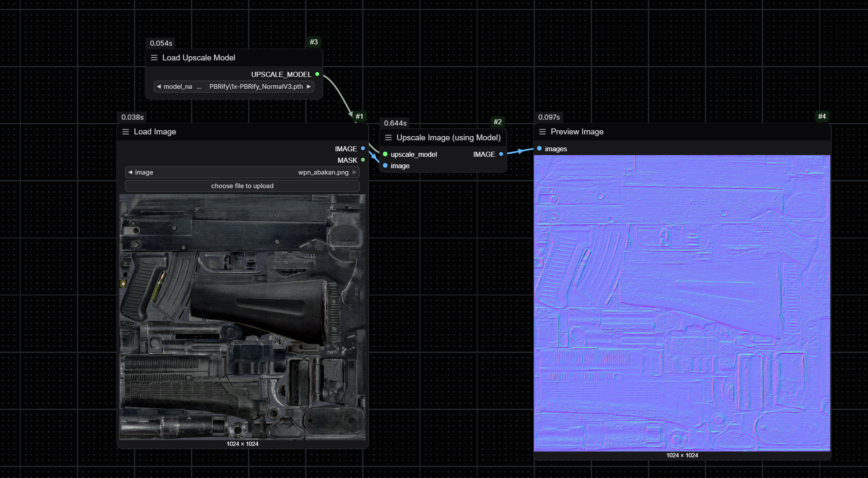Click the 1024 × 1024 label under Load Image

243,444
